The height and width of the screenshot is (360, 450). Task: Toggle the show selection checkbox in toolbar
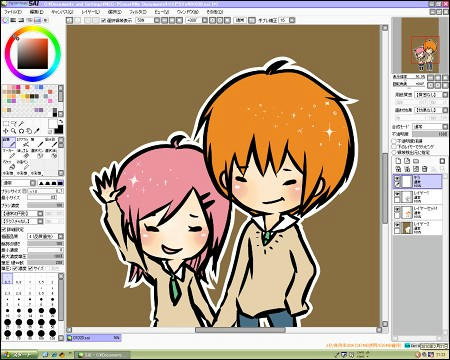tap(104, 20)
